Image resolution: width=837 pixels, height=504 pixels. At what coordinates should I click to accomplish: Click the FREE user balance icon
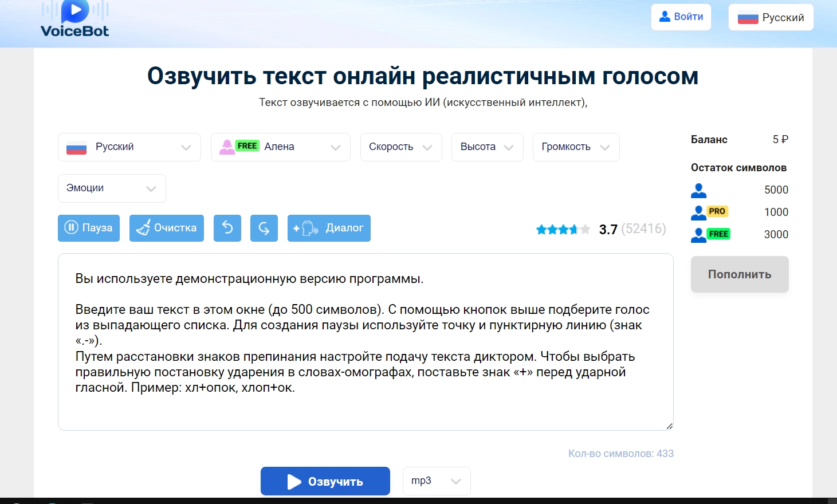pos(710,235)
